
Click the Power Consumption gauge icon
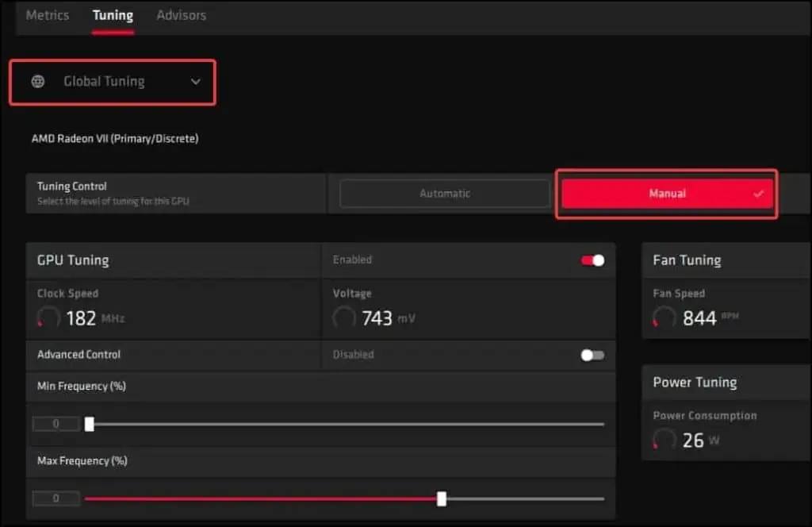click(x=664, y=438)
